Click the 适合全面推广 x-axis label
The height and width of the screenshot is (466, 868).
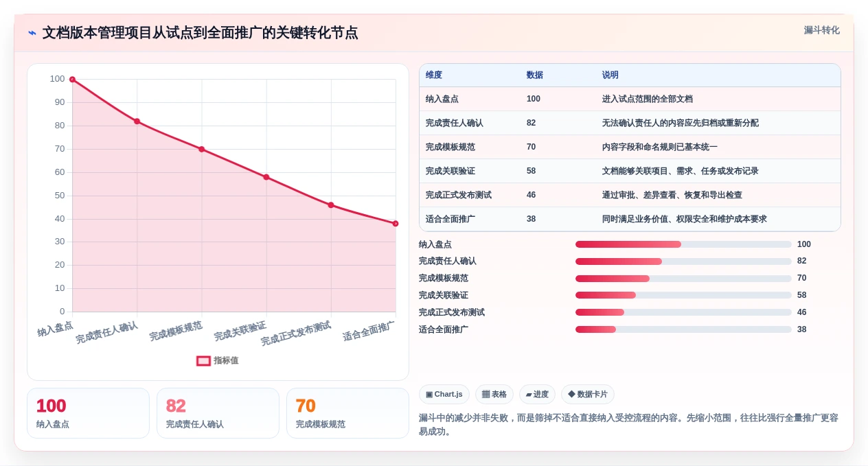pos(369,331)
